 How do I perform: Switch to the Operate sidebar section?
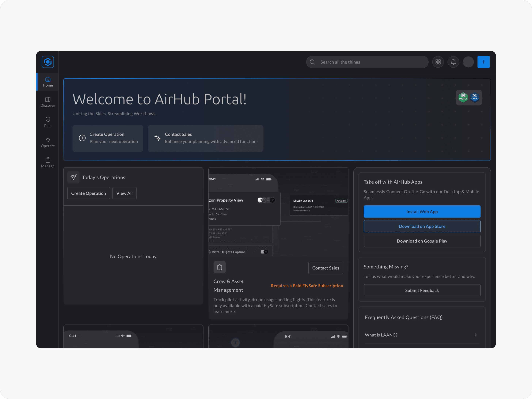[48, 142]
